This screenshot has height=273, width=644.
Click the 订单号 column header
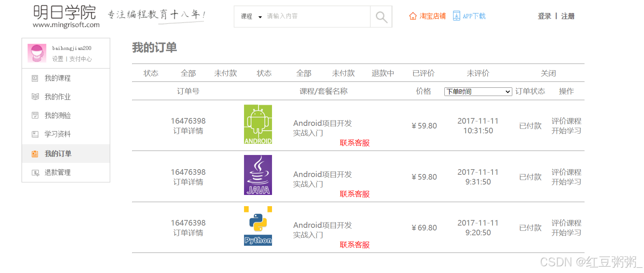(188, 91)
